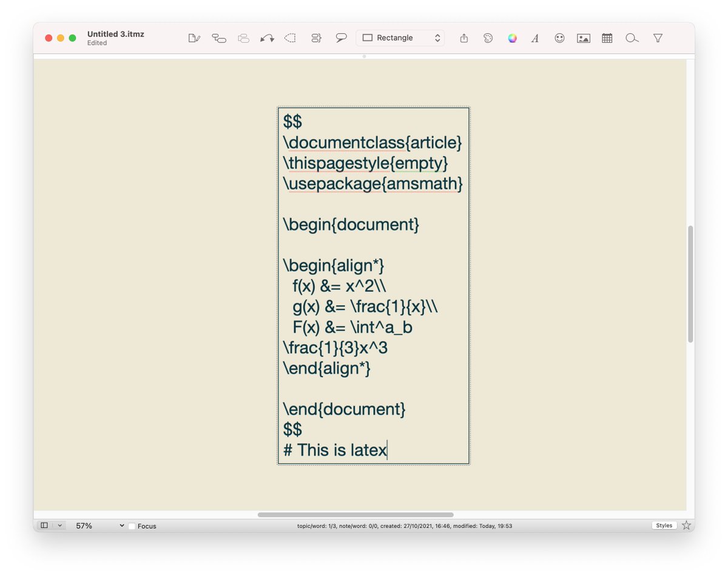
Task: Click the table grid icon
Action: point(607,38)
